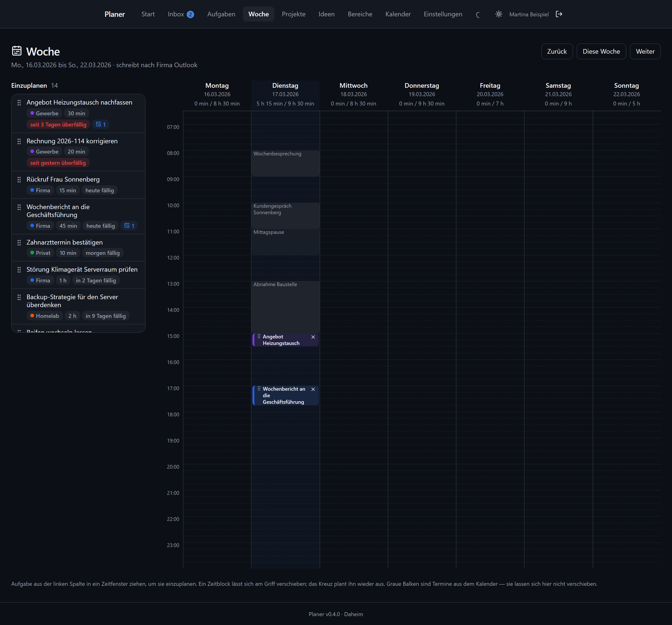Screen dimensions: 672x625
Task: Remove the Angebot Heizungstausch time block
Action: (x=313, y=337)
